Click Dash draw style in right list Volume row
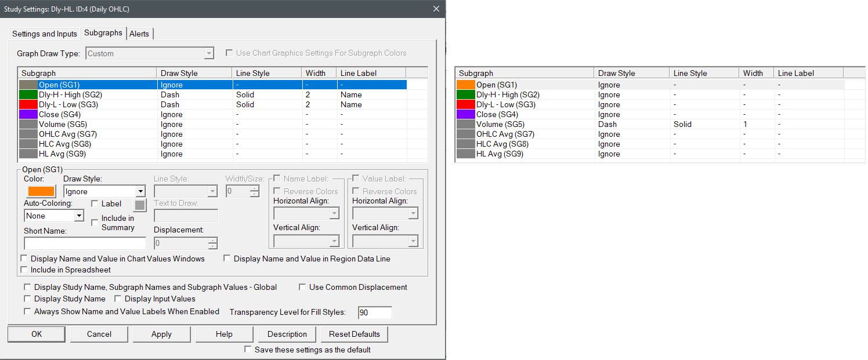868x360 pixels. (x=607, y=124)
